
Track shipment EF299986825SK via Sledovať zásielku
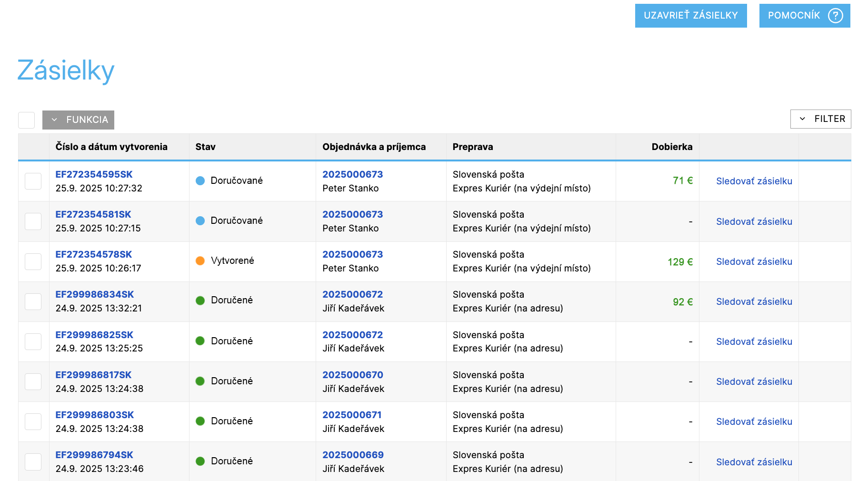(x=754, y=341)
